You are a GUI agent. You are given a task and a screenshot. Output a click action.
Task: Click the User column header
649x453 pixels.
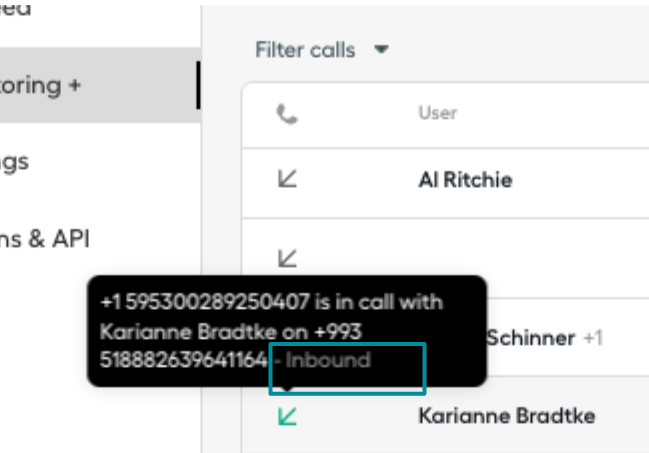[x=438, y=113]
